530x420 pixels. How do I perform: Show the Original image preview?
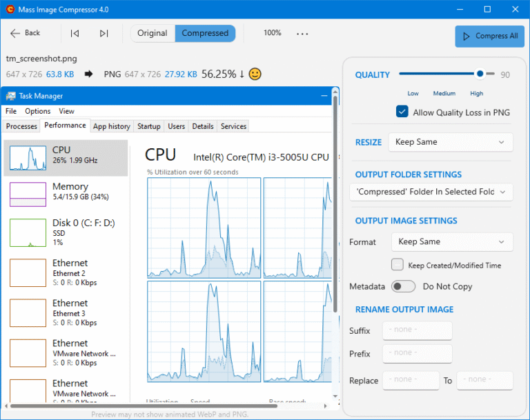pyautogui.click(x=153, y=33)
